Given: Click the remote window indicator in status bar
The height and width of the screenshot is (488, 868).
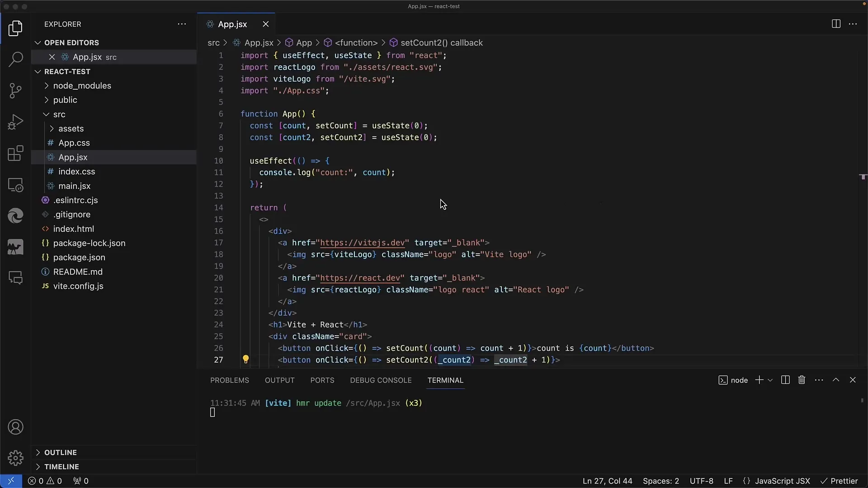Looking at the screenshot, I should [x=11, y=481].
